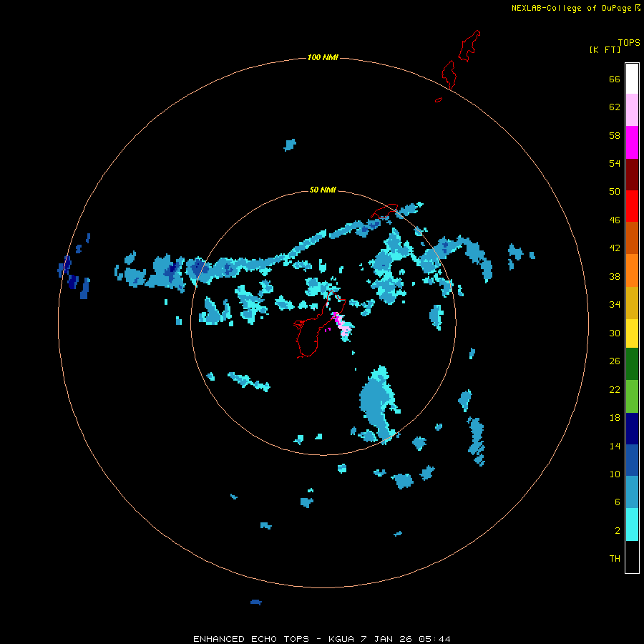Click the '100 NMI' range ring label

click(x=323, y=57)
